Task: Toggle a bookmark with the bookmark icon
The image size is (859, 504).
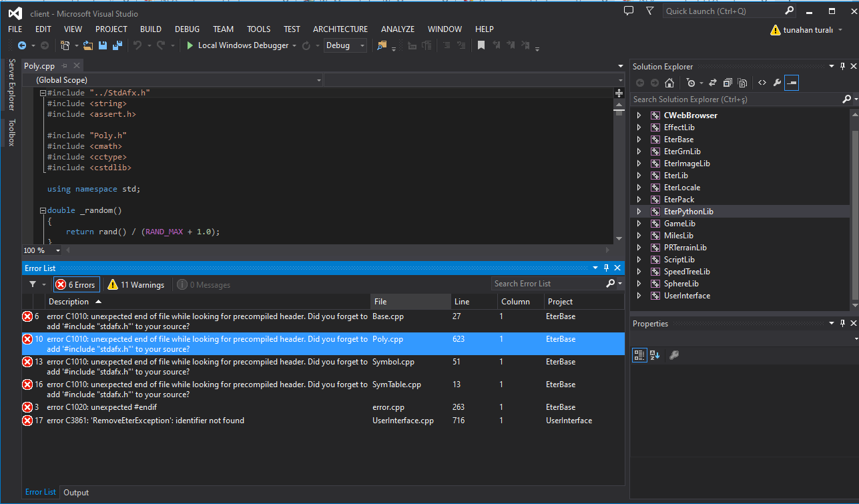Action: point(481,45)
